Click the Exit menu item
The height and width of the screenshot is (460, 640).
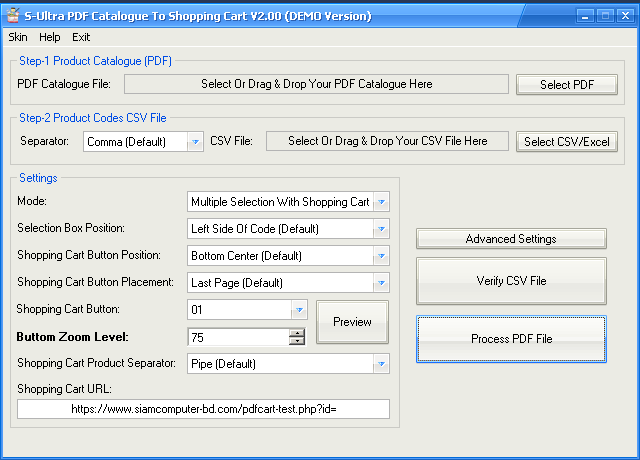81,37
